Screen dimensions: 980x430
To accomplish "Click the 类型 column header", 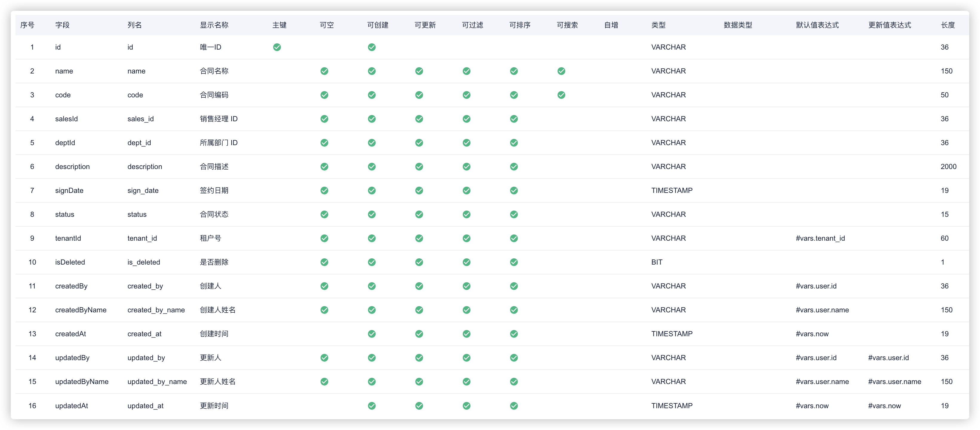I will [658, 25].
